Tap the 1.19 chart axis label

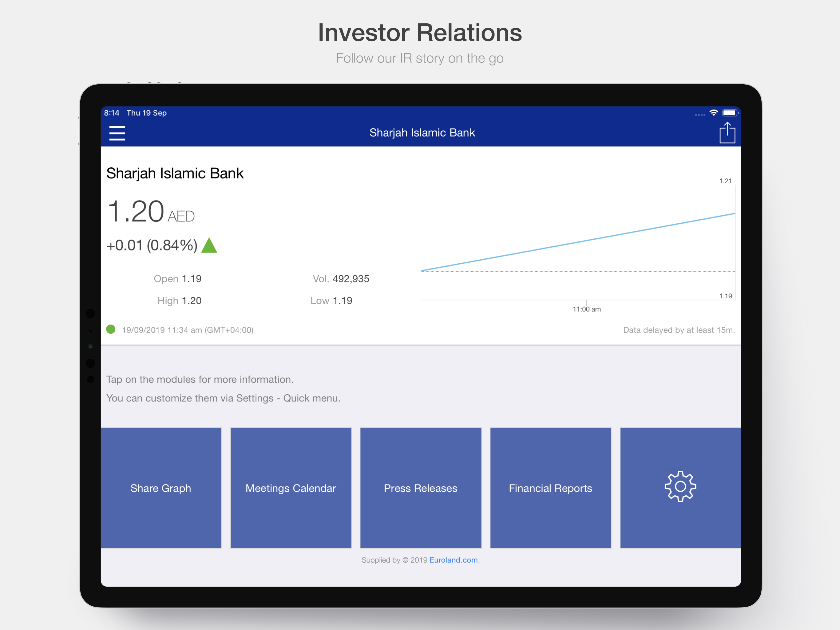pyautogui.click(x=725, y=296)
